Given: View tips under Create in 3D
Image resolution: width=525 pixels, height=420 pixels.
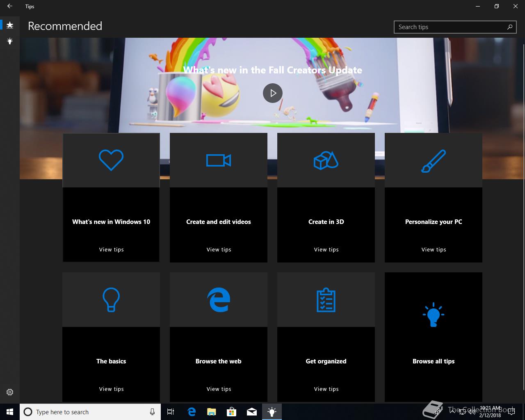Looking at the screenshot, I should click(x=326, y=249).
